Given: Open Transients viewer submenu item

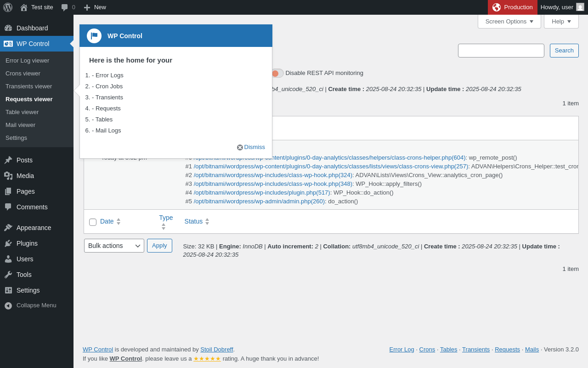Looking at the screenshot, I should pos(28,86).
